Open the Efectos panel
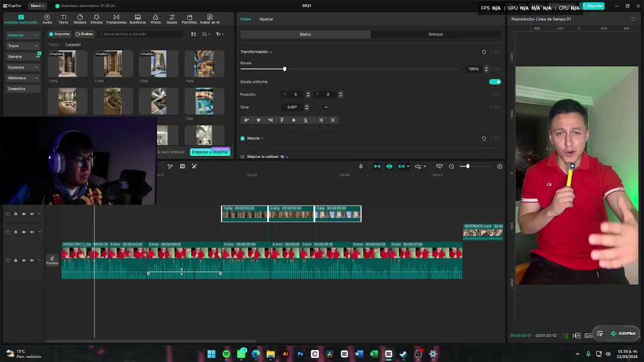 97,19
